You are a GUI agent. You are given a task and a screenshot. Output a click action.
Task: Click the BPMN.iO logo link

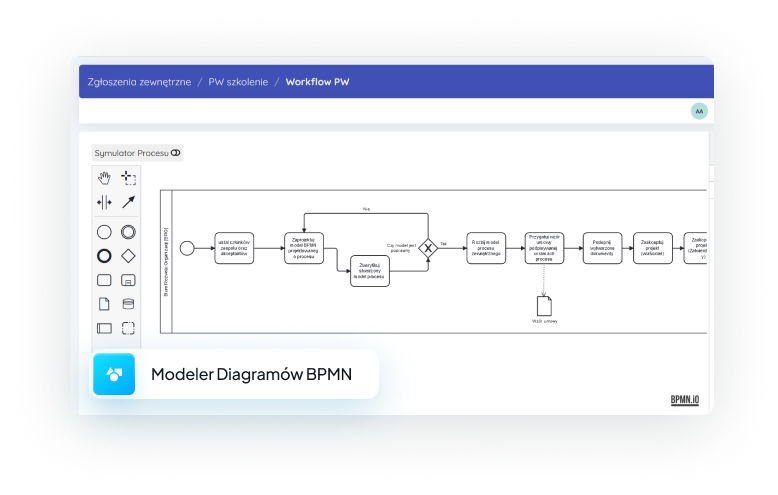pyautogui.click(x=685, y=400)
